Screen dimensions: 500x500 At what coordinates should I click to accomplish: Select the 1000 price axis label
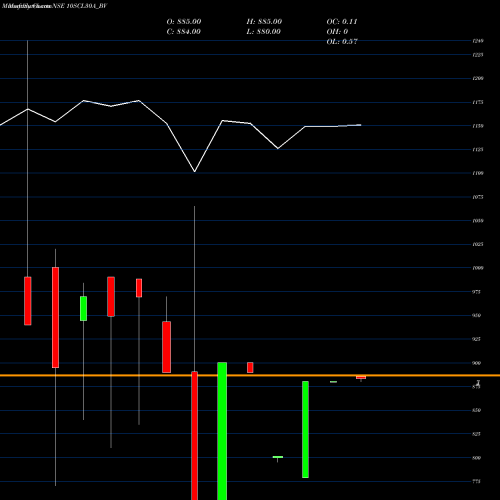point(478,268)
